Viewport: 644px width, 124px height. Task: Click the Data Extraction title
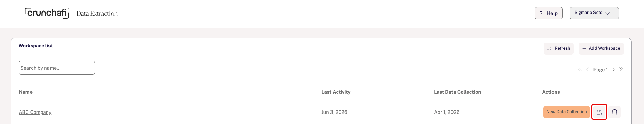point(97,14)
